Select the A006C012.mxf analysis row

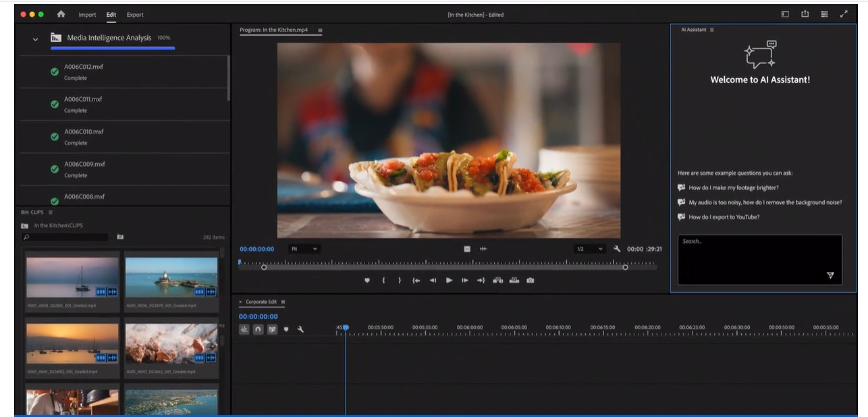[x=124, y=72]
